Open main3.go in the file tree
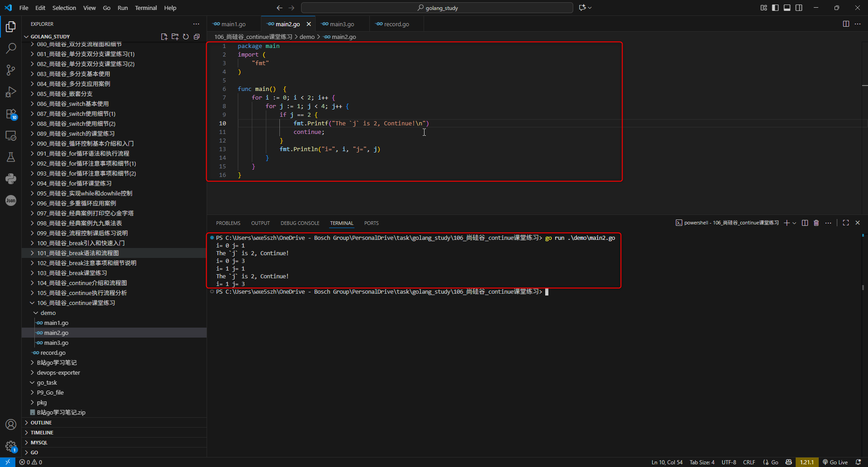The height and width of the screenshot is (467, 868). (57, 343)
